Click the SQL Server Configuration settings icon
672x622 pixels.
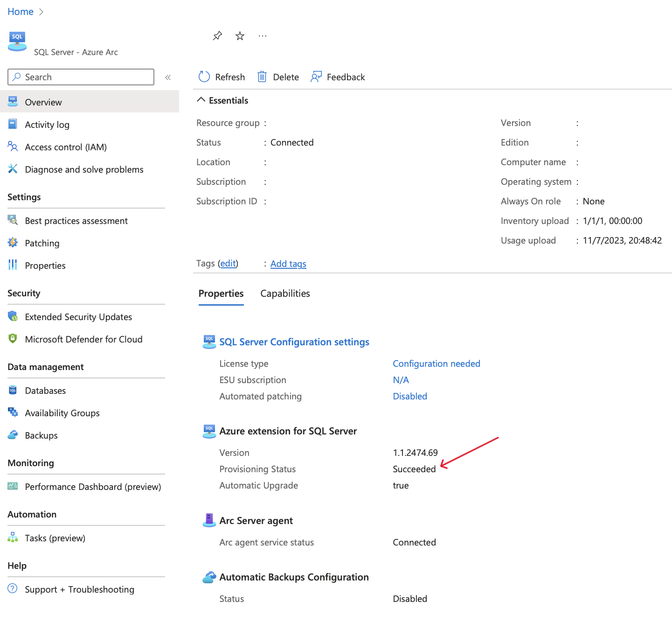tap(209, 342)
